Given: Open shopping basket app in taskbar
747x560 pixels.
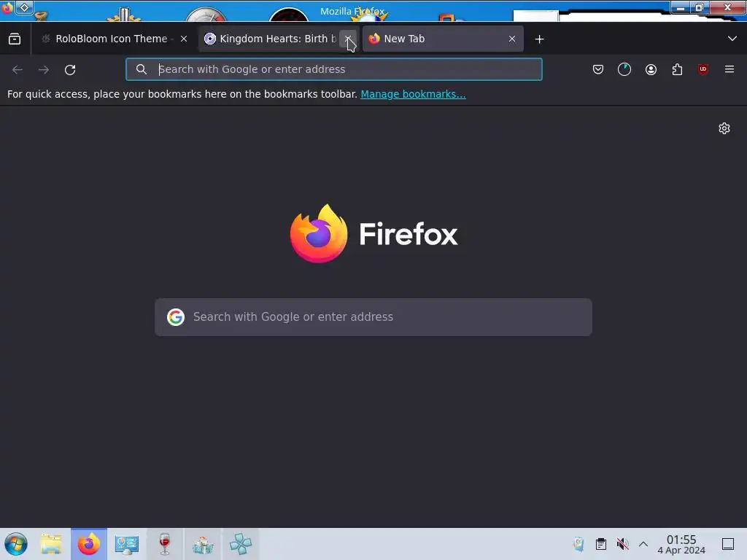Looking at the screenshot, I should (x=203, y=544).
